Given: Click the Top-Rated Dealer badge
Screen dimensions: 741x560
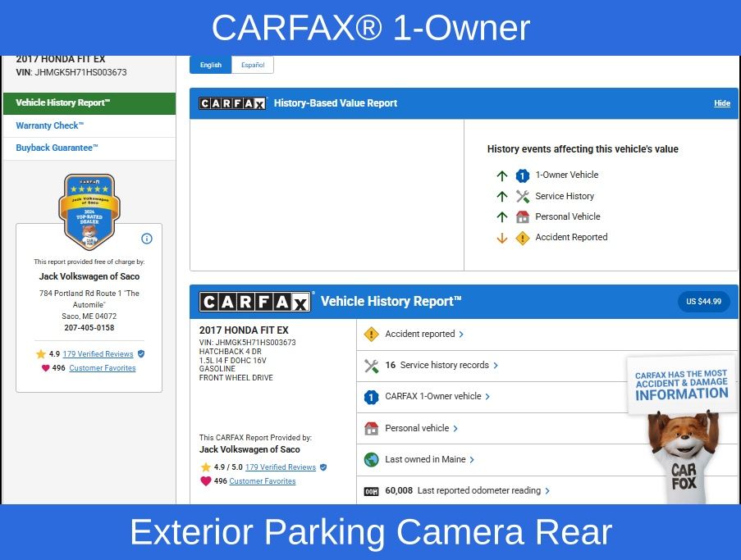Looking at the screenshot, I should pos(89,211).
